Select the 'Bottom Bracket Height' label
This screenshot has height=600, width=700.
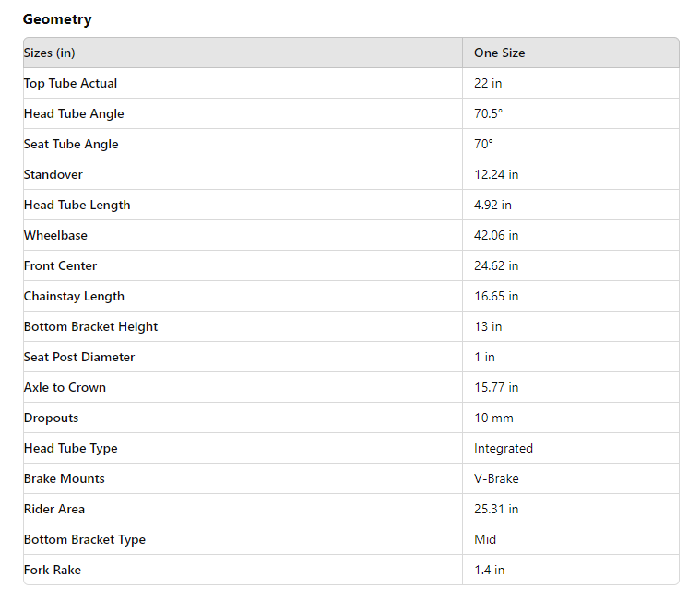pos(90,326)
